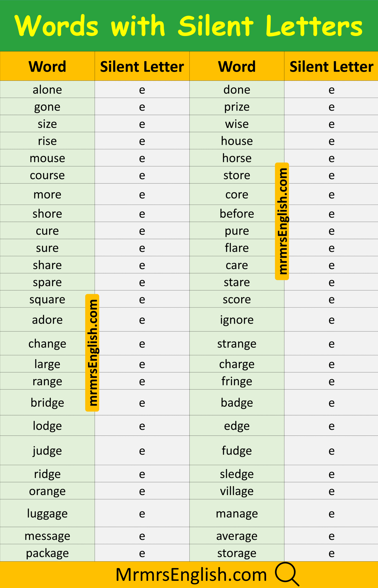Click the word 'storage'

pyautogui.click(x=237, y=553)
